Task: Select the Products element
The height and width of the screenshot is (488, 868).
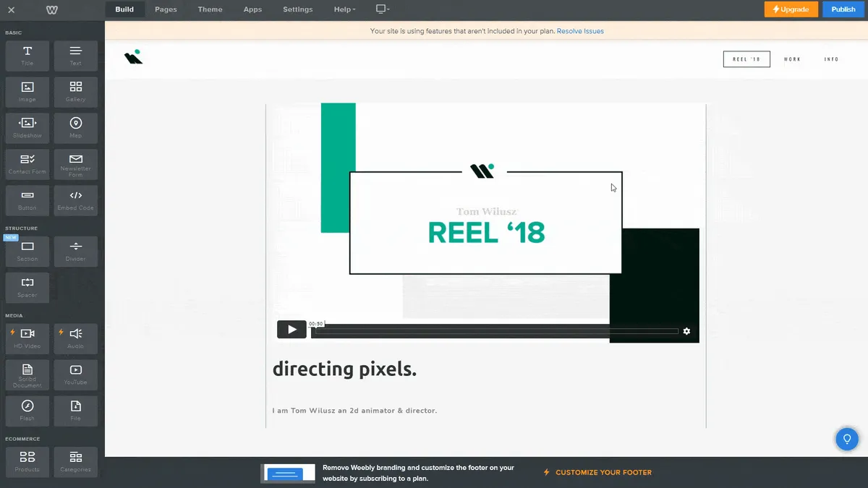Action: (27, 462)
